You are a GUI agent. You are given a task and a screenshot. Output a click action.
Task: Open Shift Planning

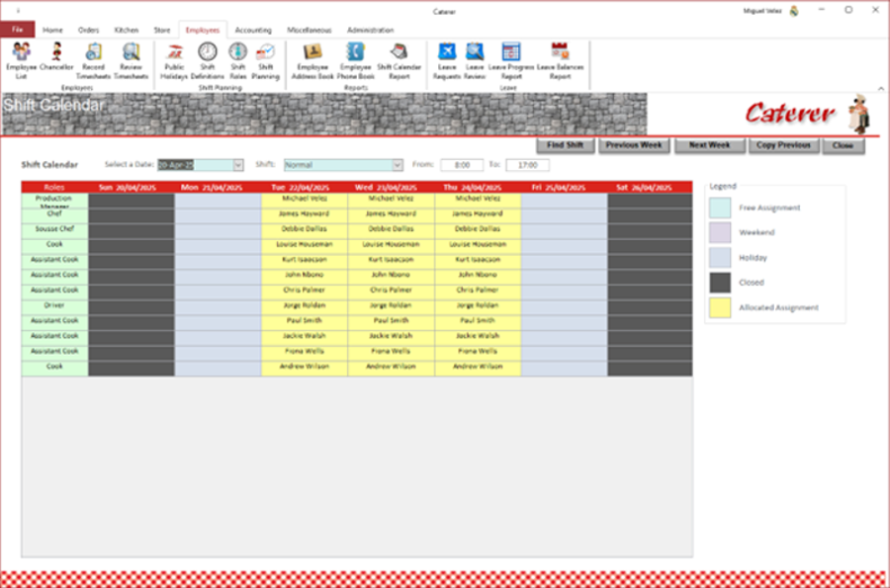click(x=265, y=60)
